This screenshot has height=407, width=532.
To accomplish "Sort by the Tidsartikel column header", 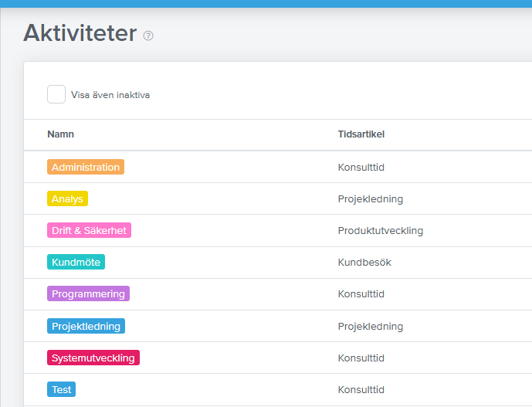I will click(361, 134).
